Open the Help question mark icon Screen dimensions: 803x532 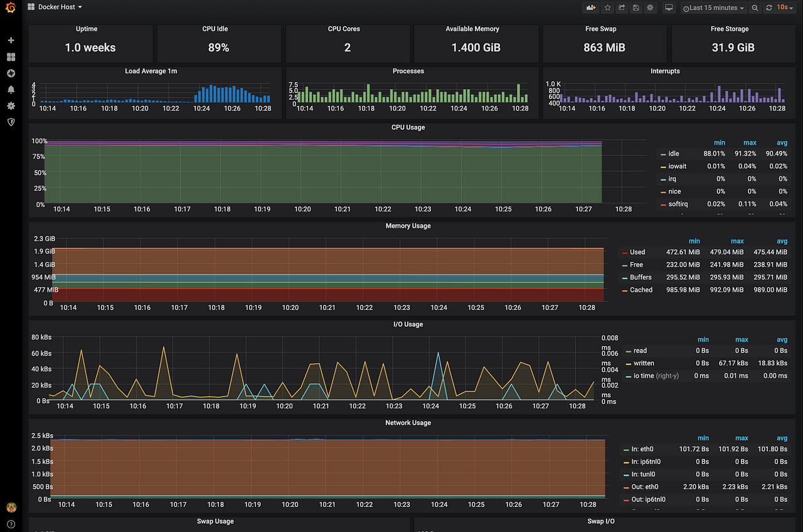pos(11,524)
